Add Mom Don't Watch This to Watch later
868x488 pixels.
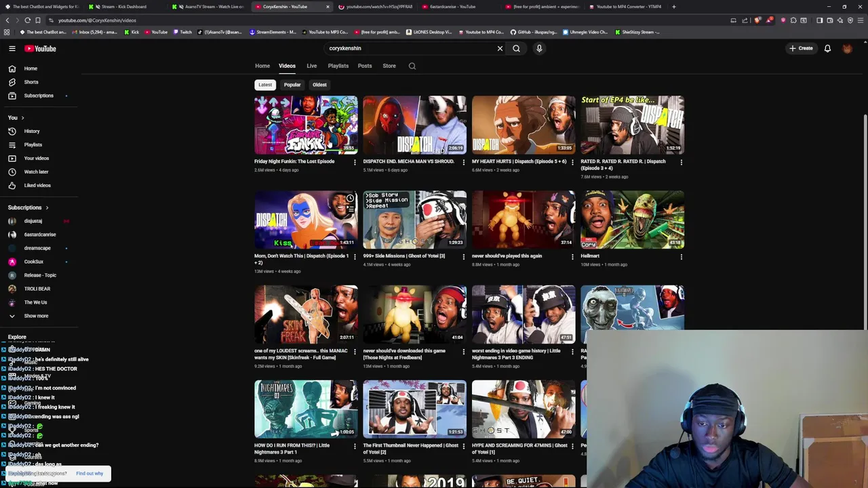(x=350, y=199)
